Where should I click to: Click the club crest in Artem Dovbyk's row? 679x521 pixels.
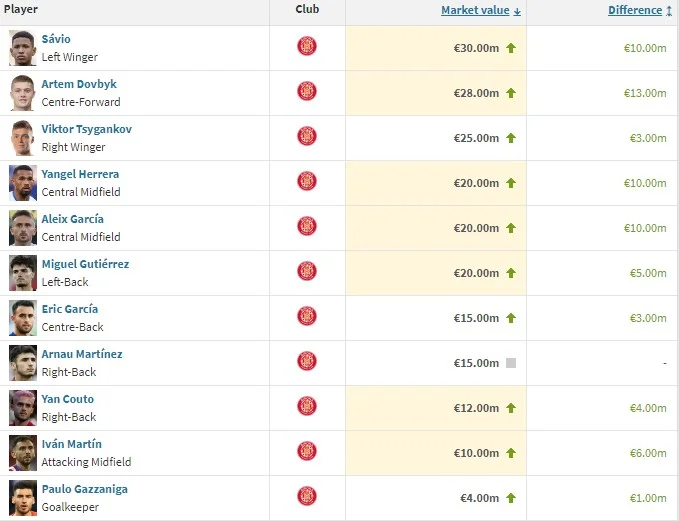pyautogui.click(x=307, y=92)
